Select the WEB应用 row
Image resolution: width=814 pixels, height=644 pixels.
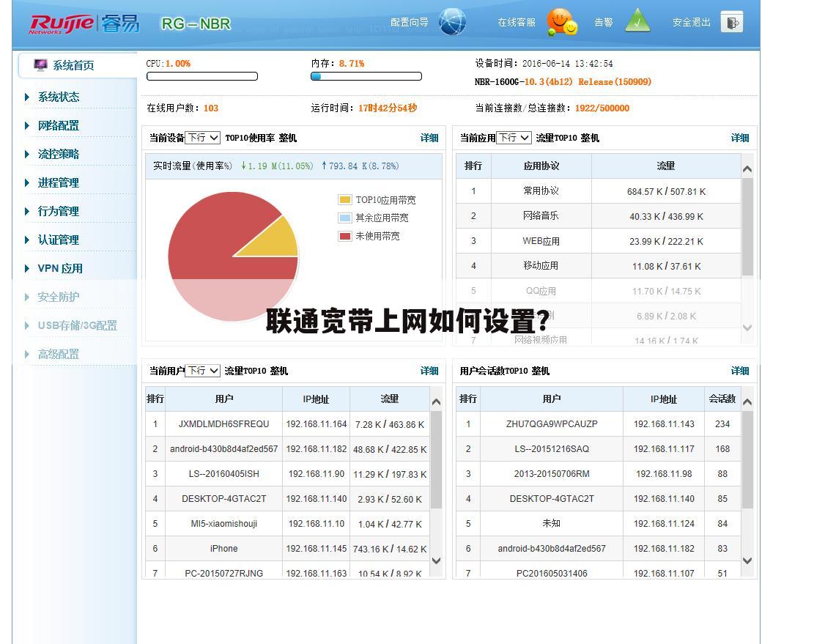point(599,241)
